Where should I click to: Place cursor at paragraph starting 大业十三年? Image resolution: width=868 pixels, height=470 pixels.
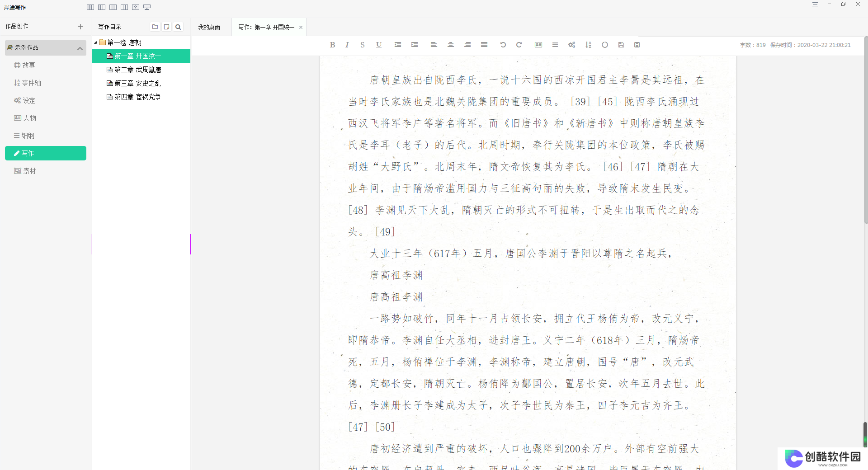pos(521,254)
